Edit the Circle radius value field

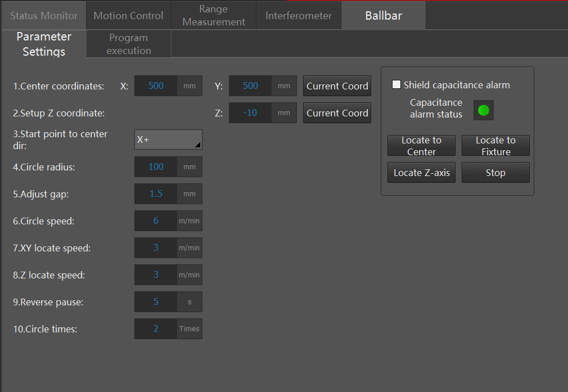(156, 166)
